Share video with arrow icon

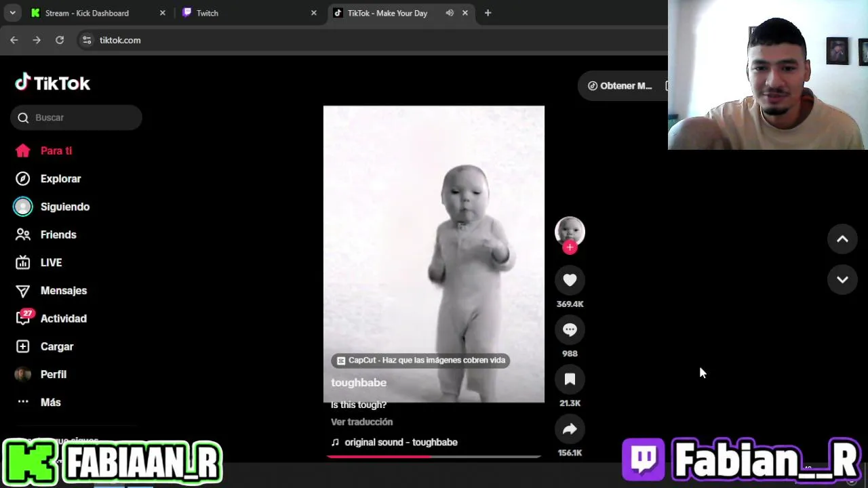pyautogui.click(x=570, y=428)
